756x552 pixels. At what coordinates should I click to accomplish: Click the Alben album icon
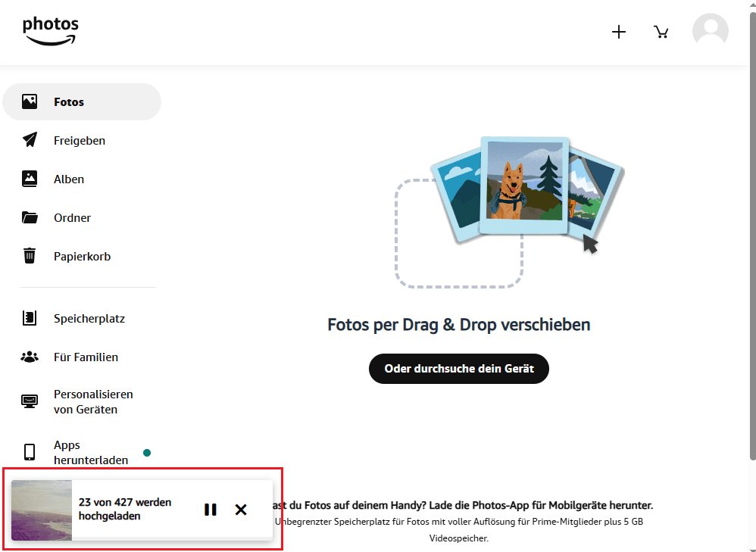(30, 179)
